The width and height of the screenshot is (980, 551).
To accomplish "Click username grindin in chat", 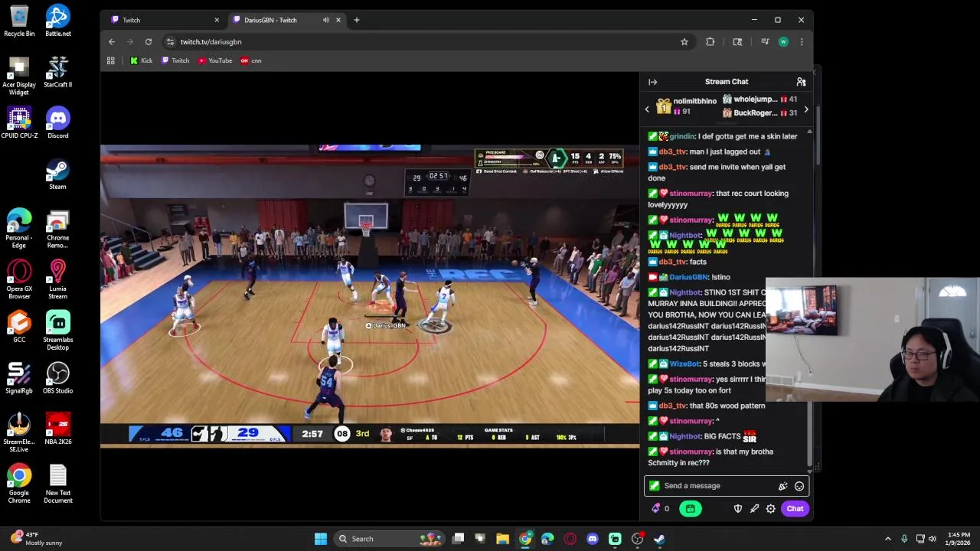I will click(682, 136).
